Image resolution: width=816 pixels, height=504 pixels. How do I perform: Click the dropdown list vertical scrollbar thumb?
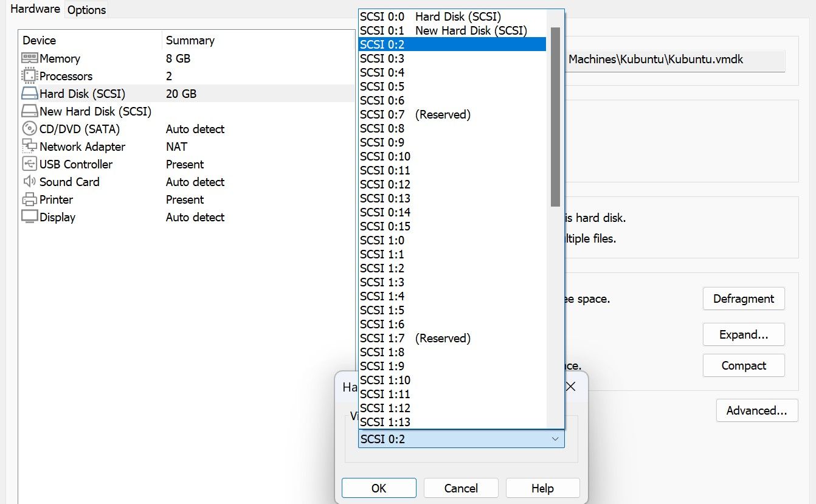point(555,116)
